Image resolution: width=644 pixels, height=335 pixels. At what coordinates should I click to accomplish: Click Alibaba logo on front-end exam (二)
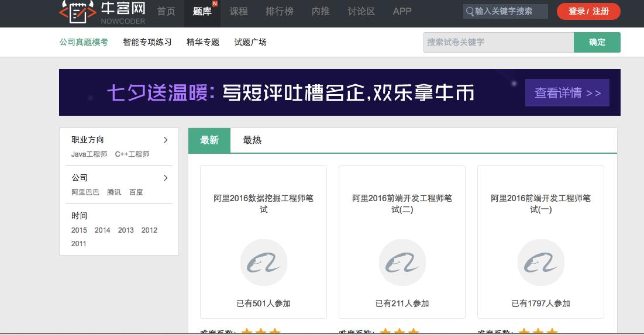(402, 263)
